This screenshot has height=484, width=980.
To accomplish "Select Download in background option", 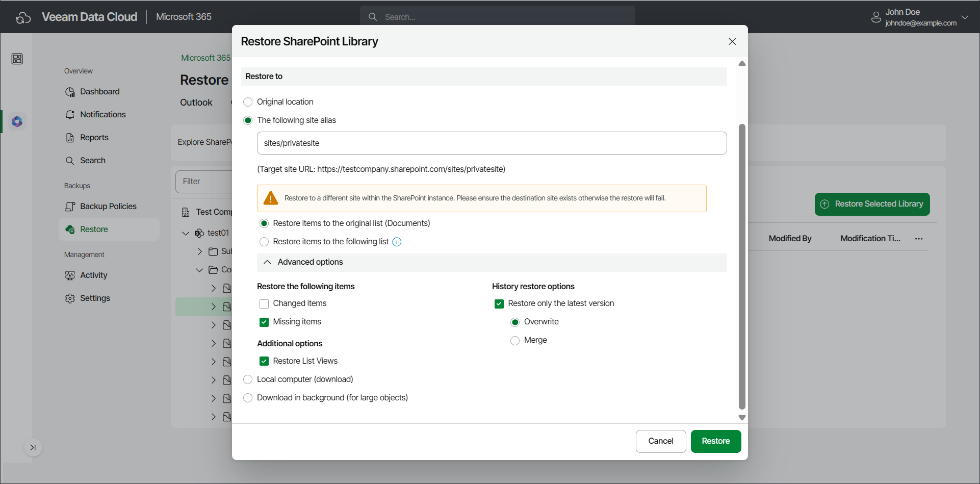I will pos(248,398).
